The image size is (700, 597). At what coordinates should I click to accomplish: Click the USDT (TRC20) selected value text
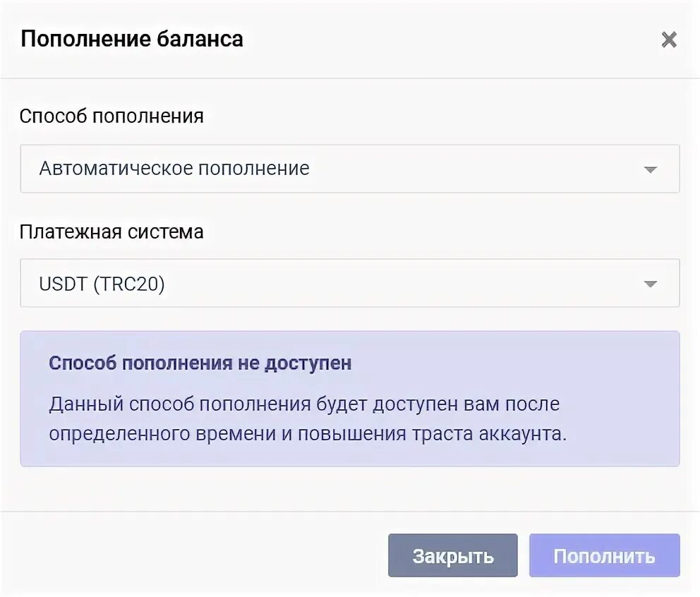102,284
